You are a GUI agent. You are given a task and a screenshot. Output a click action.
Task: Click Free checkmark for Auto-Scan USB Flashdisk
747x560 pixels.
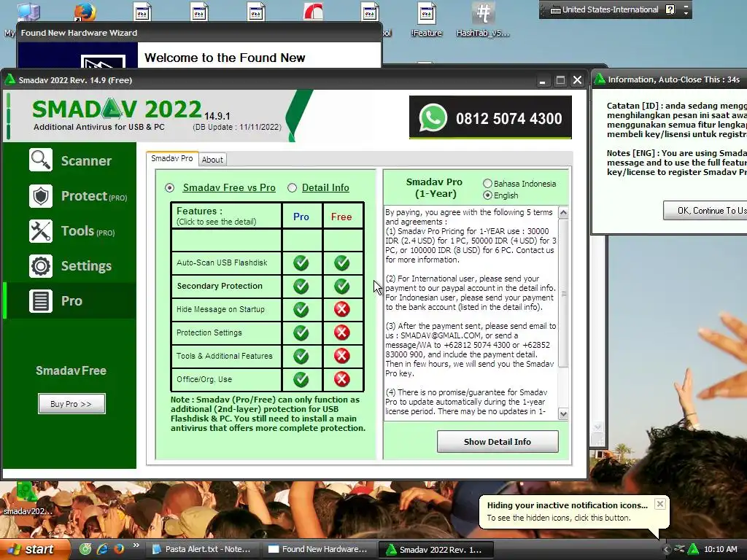pyautogui.click(x=341, y=262)
